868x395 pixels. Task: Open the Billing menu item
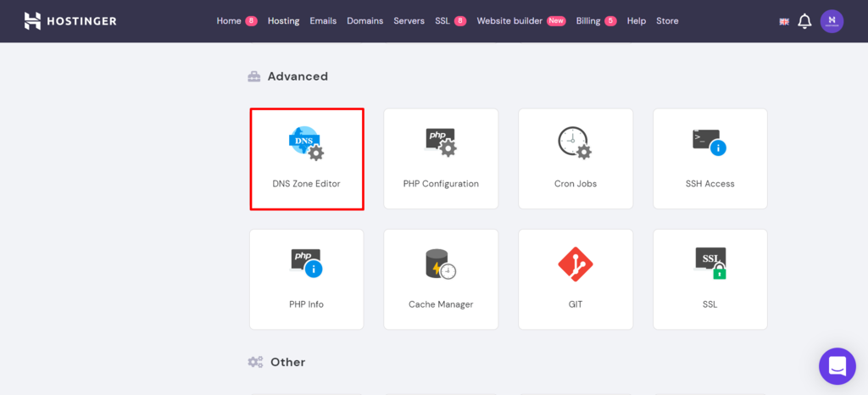click(x=588, y=20)
